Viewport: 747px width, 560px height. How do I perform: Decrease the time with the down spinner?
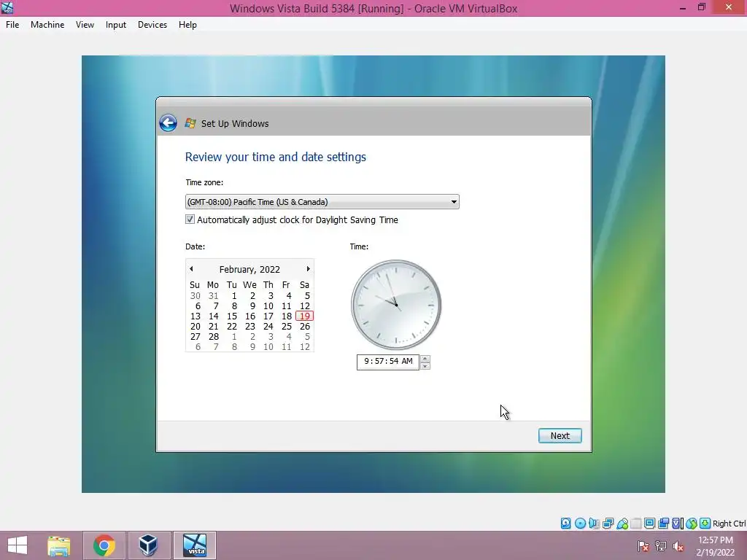pos(425,366)
